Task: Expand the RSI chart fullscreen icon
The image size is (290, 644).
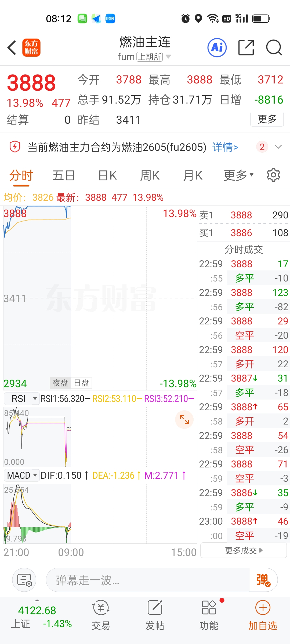Action: (184, 419)
